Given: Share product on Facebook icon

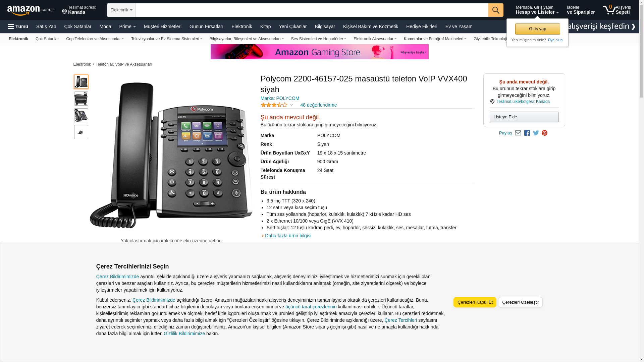Looking at the screenshot, I should (x=527, y=133).
